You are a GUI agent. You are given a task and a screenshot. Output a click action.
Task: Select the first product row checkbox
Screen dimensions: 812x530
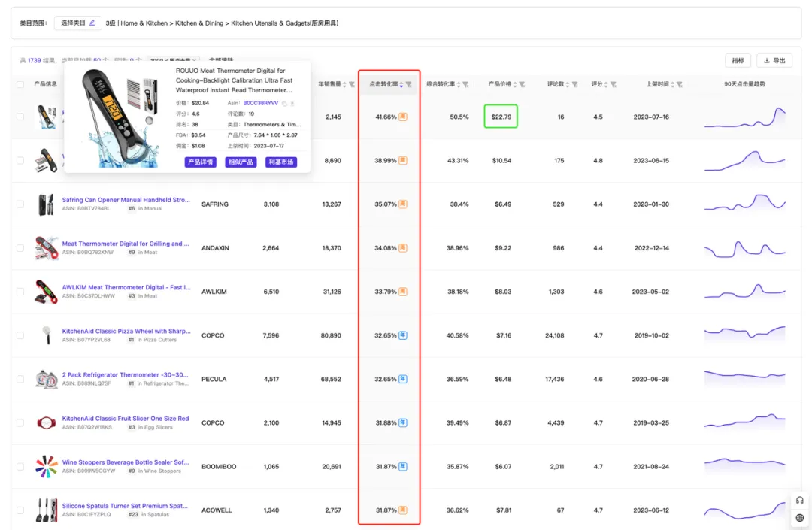point(20,117)
